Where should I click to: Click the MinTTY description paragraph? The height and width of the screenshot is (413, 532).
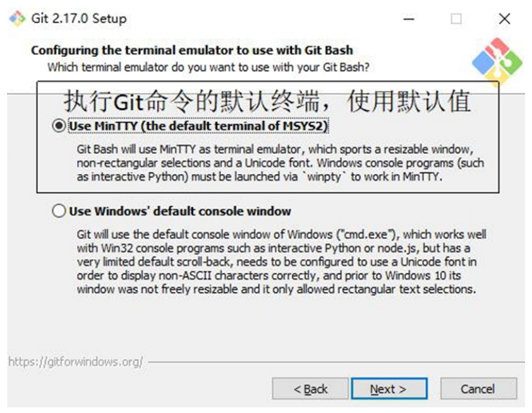pos(281,163)
